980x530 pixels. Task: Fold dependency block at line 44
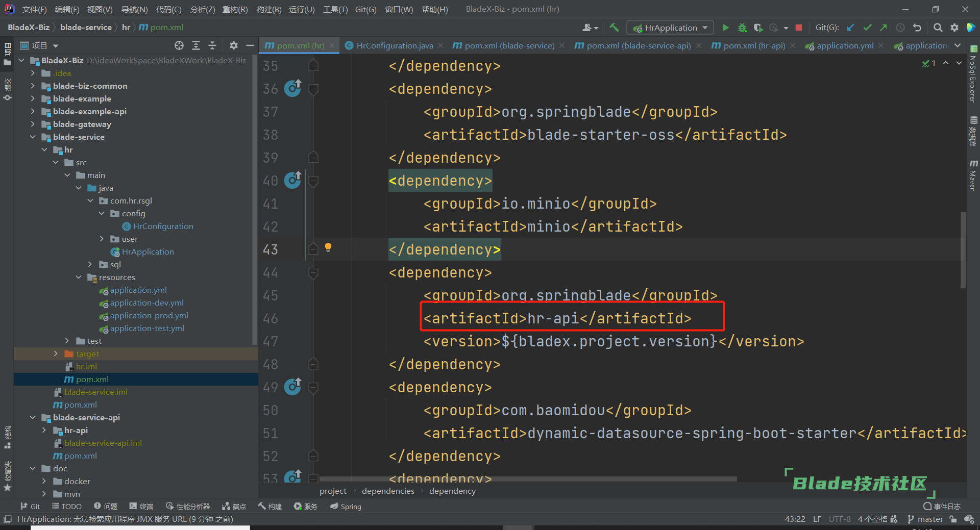tap(313, 273)
